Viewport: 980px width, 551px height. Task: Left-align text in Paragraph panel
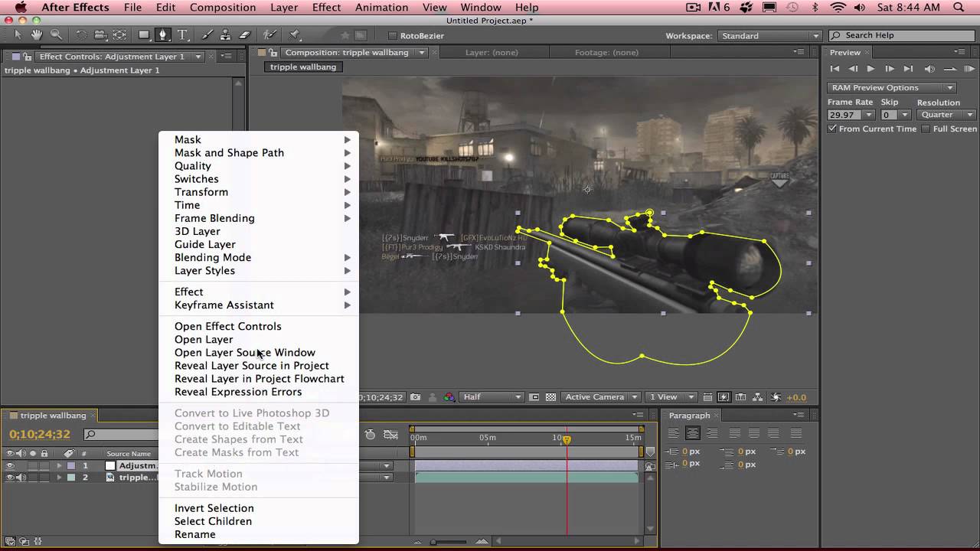pyautogui.click(x=674, y=433)
